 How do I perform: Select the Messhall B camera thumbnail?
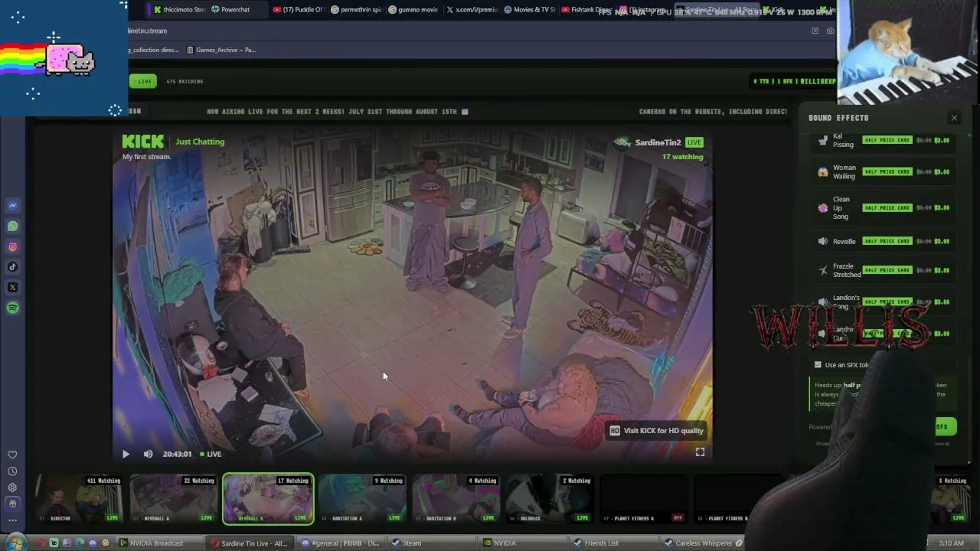[x=268, y=499]
